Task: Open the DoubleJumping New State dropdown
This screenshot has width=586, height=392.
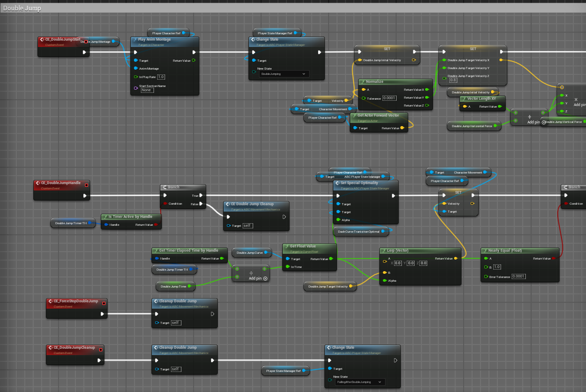Action: 284,74
